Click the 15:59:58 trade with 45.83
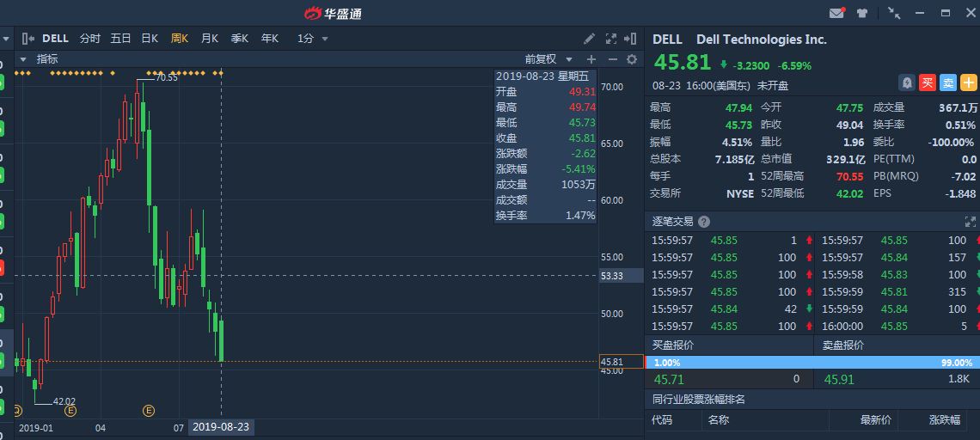The image size is (980, 440). click(897, 274)
